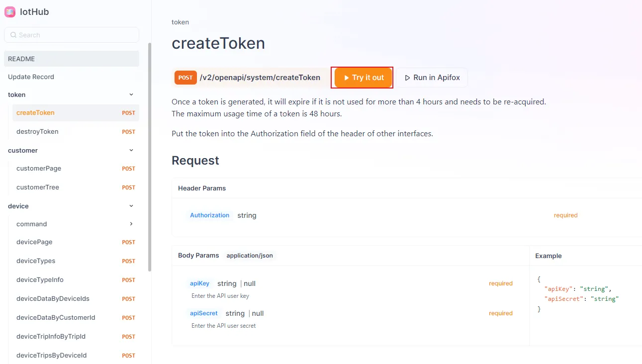The height and width of the screenshot is (364, 642).
Task: Click the apiKey parameter link
Action: tap(199, 283)
